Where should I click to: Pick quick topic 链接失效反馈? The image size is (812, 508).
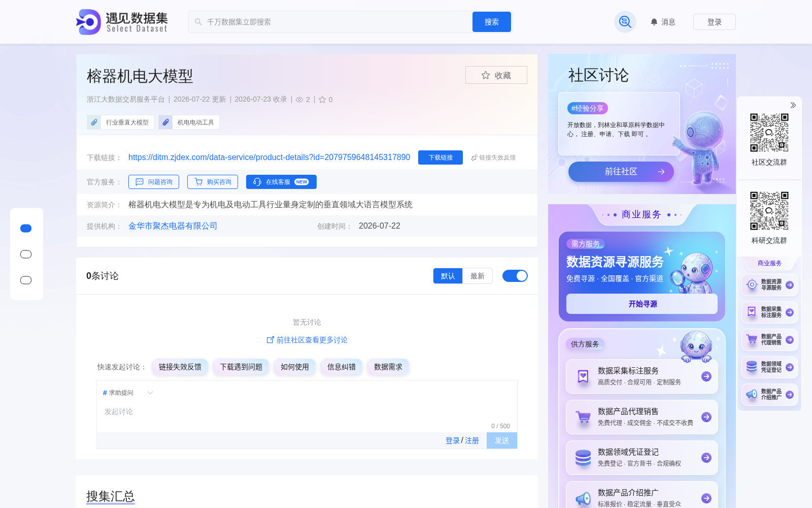[180, 367]
